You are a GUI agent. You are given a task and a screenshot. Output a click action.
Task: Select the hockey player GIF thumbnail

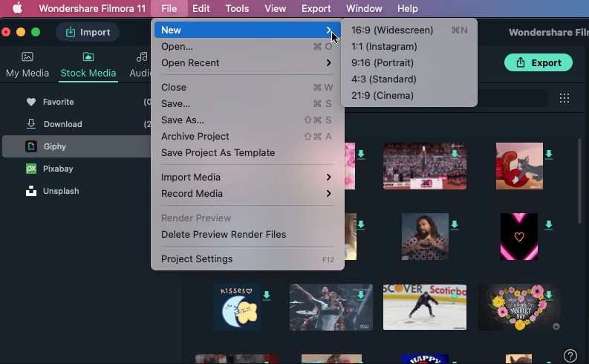(x=425, y=308)
